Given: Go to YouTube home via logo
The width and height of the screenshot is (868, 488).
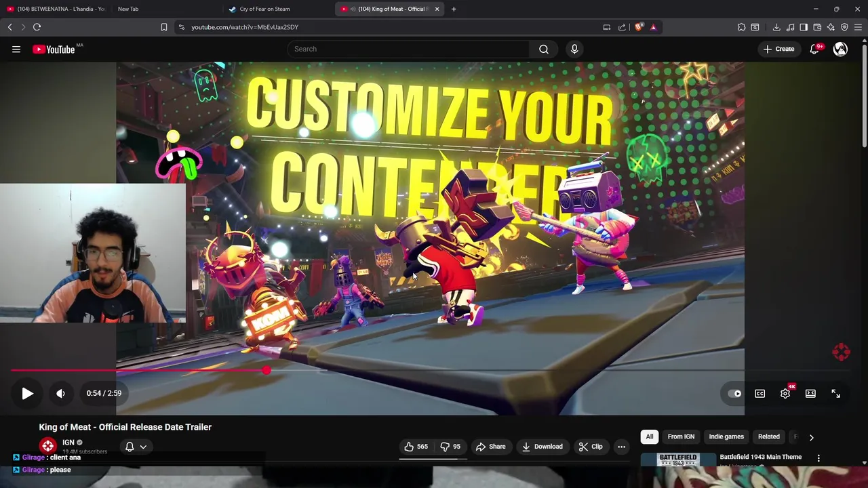Looking at the screenshot, I should point(54,49).
